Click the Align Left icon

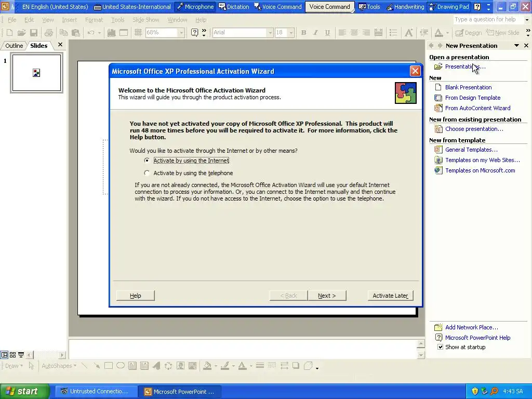click(342, 33)
